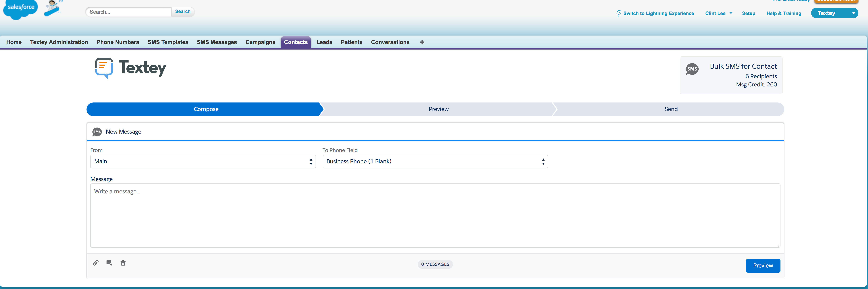Go to the Campaigns tab

(261, 42)
